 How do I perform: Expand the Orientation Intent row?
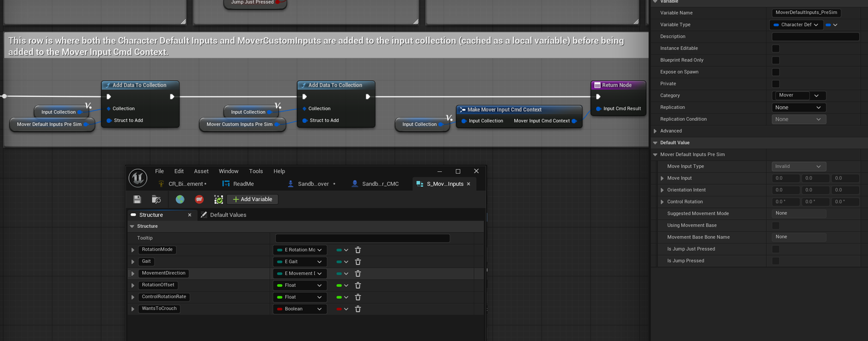[662, 190]
